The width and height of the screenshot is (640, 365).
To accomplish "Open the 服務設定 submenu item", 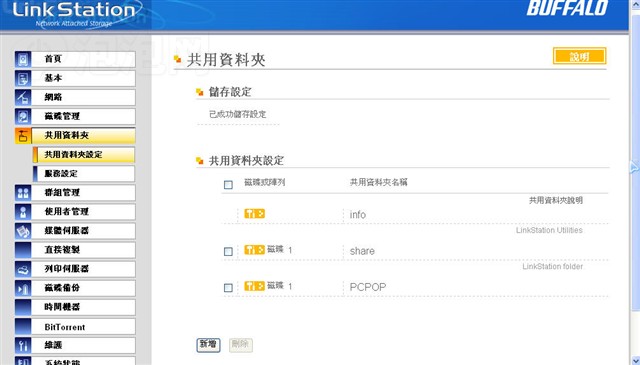I will coord(84,174).
